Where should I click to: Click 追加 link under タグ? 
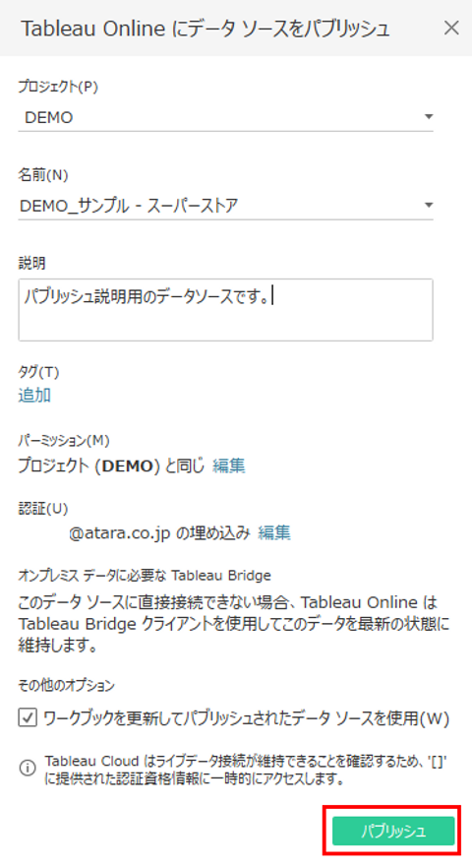click(x=34, y=396)
